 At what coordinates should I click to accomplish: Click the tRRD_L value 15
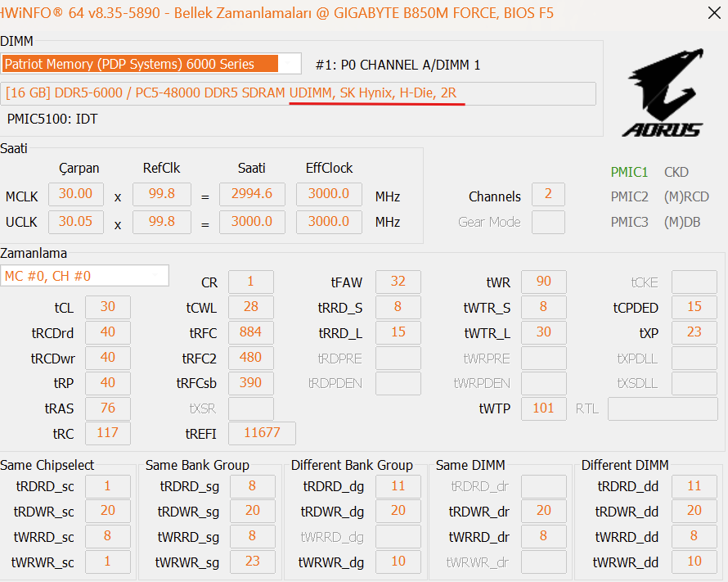click(398, 332)
